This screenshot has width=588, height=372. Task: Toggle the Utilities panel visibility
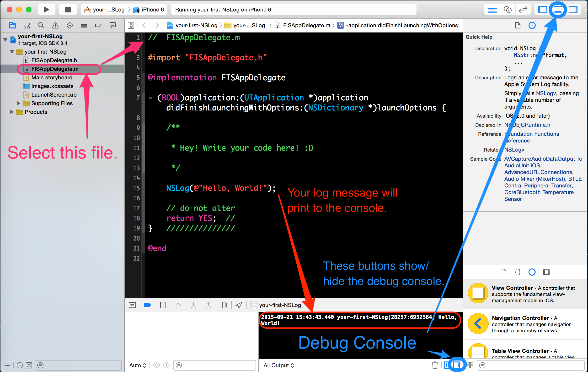pos(573,10)
